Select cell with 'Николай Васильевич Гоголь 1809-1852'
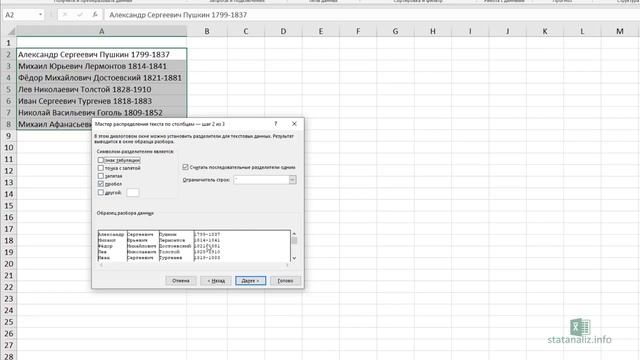The height and width of the screenshot is (360, 640). pos(102,112)
